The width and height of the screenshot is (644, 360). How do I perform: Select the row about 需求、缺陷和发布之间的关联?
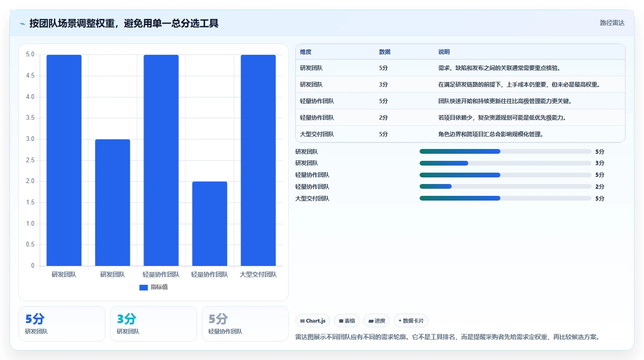(x=460, y=68)
